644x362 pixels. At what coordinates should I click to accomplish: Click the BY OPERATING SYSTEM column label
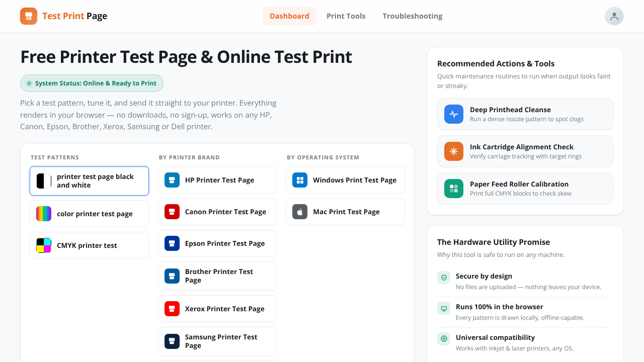[323, 157]
